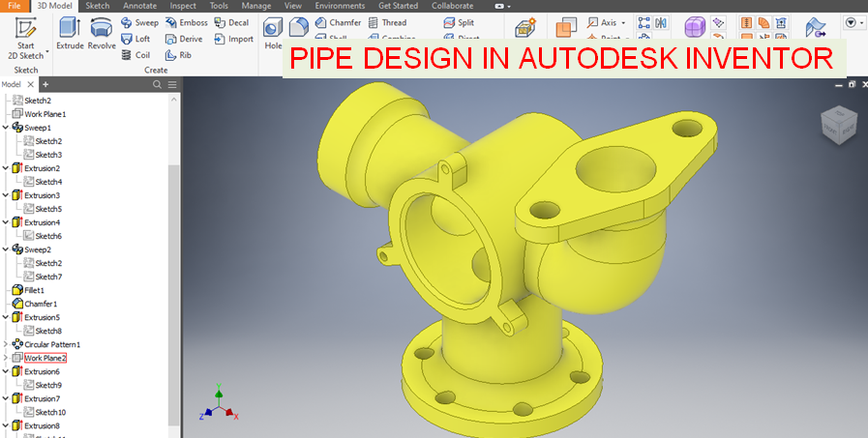Open the Inspect tab
Screen dimensions: 868x438
[x=183, y=6]
